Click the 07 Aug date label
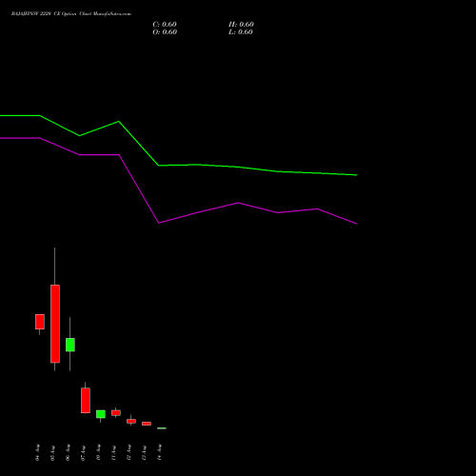476x476 pixels. (83, 452)
